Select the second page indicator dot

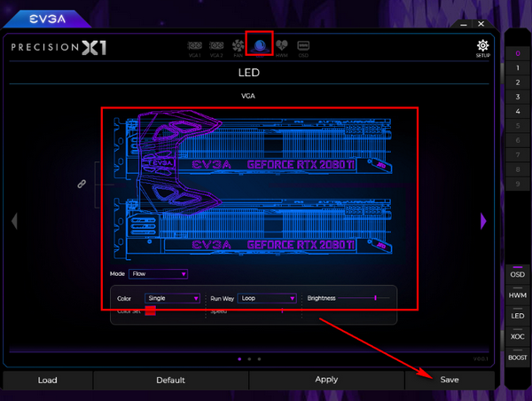(249, 359)
